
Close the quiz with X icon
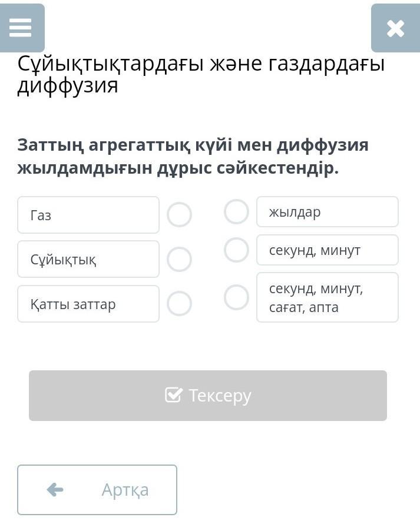tap(396, 28)
